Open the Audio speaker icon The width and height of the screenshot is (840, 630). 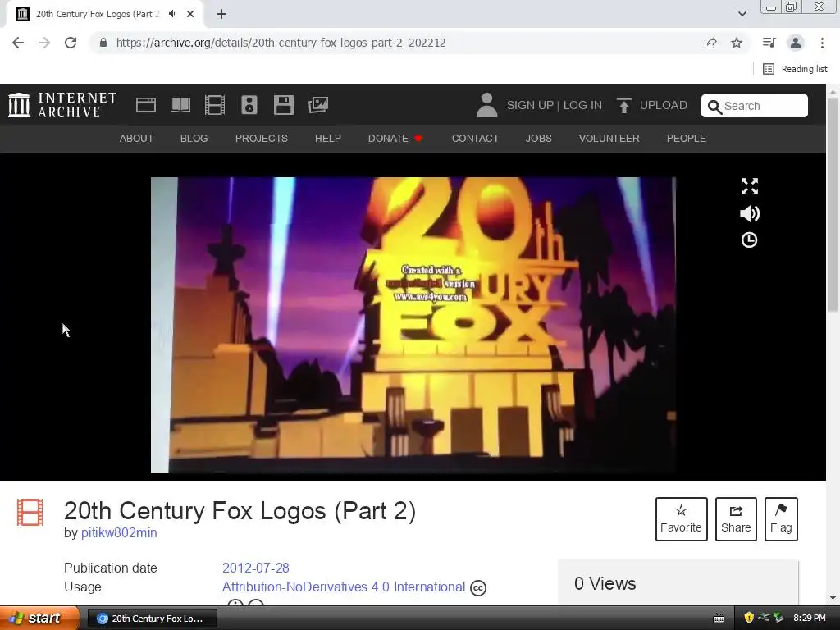[249, 105]
